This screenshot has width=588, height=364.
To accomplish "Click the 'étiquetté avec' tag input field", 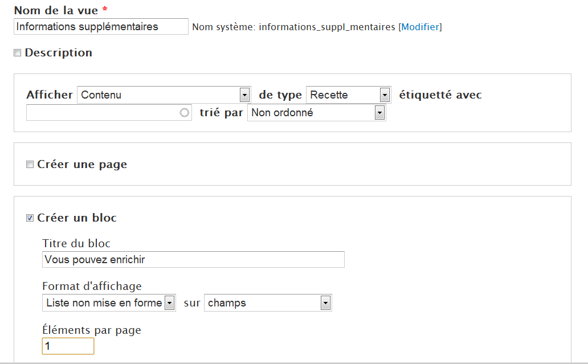I will click(101, 113).
